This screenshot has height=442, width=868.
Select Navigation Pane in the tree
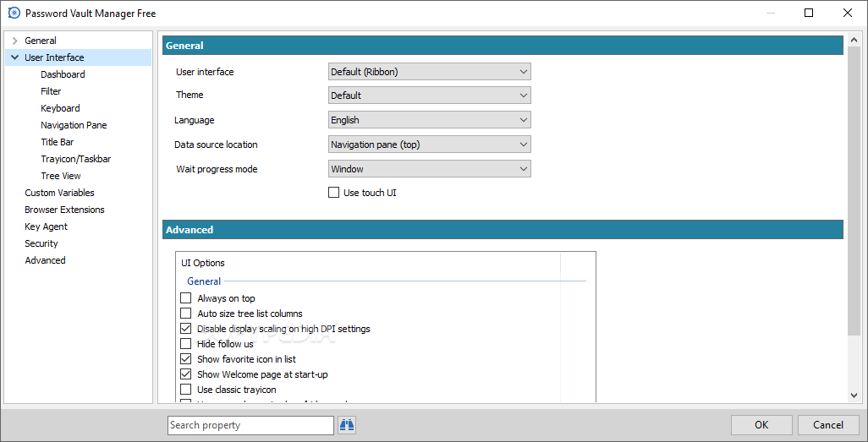(74, 125)
